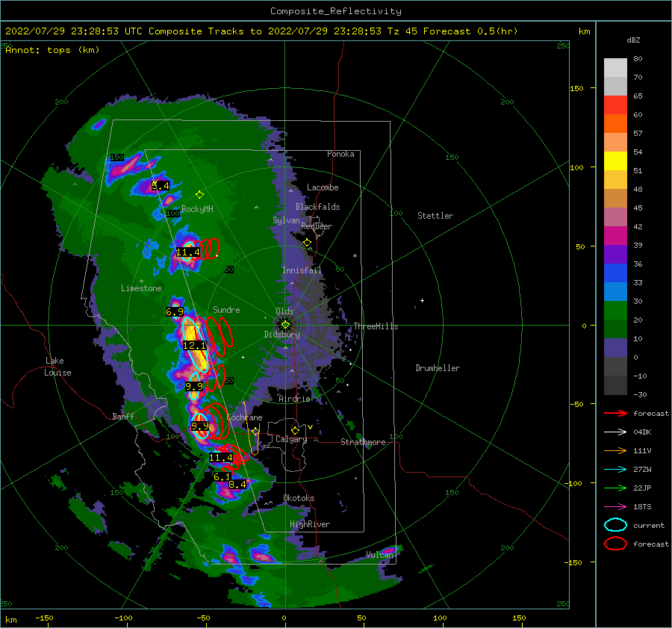
Task: Select the bright yellow swatch below 54 dBZ
Action: click(615, 161)
